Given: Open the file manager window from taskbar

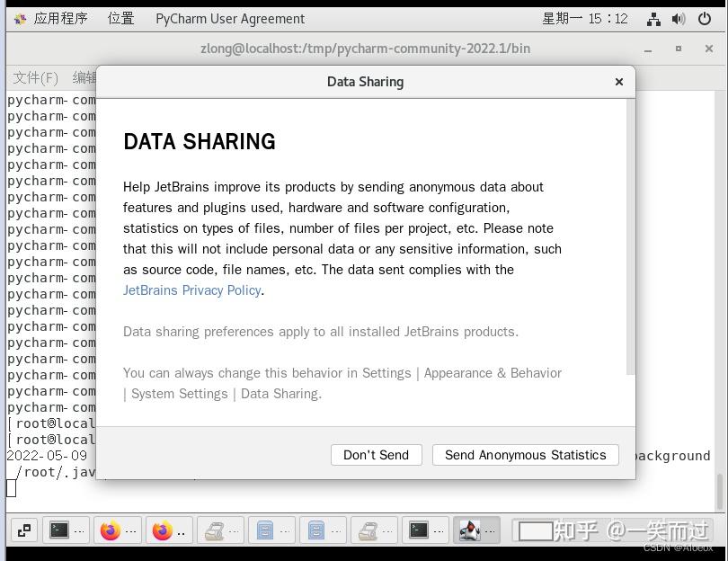Looking at the screenshot, I should (271, 530).
